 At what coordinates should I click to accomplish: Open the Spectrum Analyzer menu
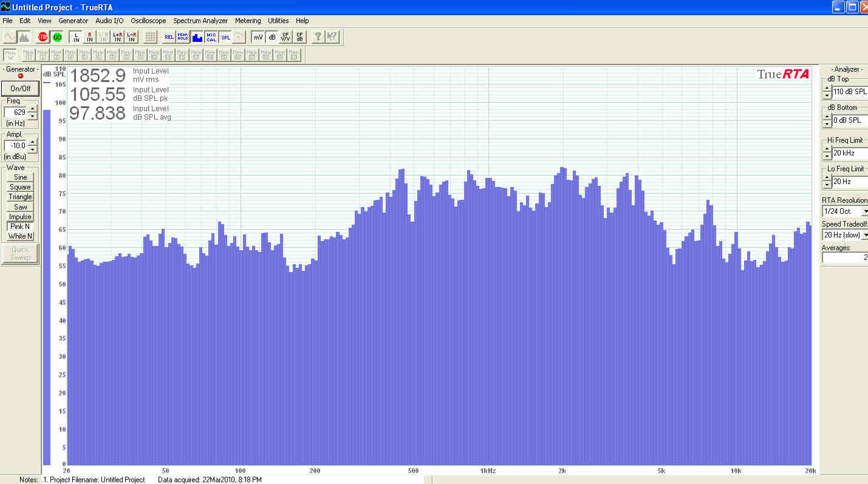click(x=200, y=21)
